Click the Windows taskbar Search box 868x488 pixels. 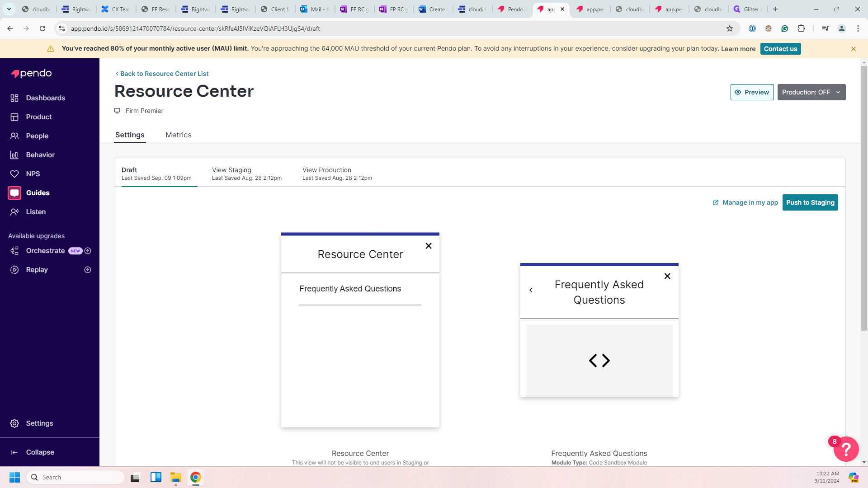click(75, 477)
